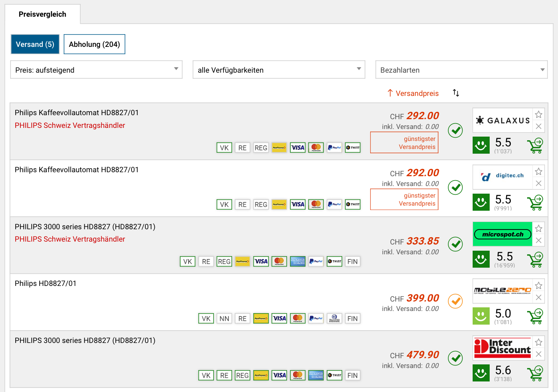Remove the mobilezero offer with the X icon
The width and height of the screenshot is (558, 392).
pos(538,298)
